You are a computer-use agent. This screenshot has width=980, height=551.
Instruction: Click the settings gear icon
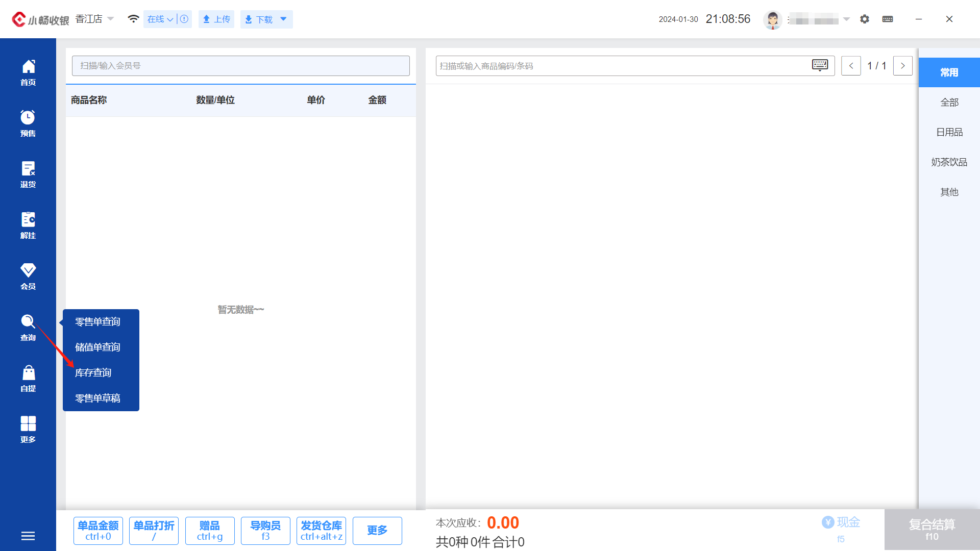coord(864,19)
